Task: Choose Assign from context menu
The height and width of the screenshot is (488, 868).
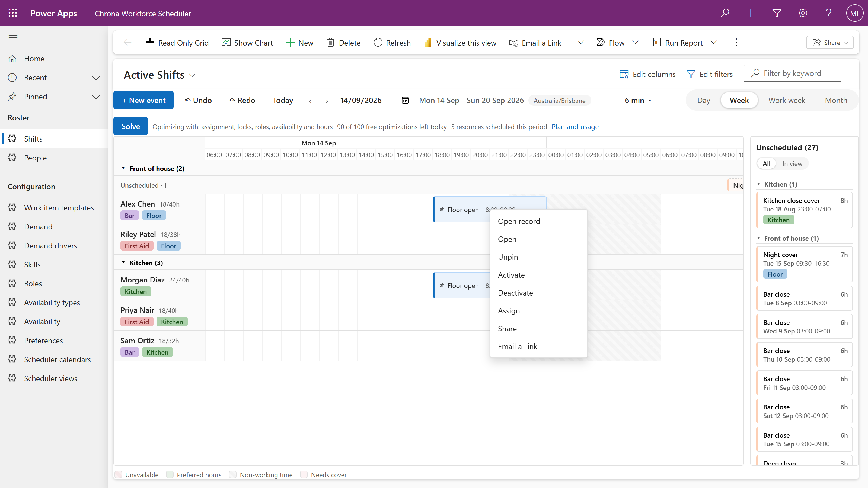Action: 538,310
